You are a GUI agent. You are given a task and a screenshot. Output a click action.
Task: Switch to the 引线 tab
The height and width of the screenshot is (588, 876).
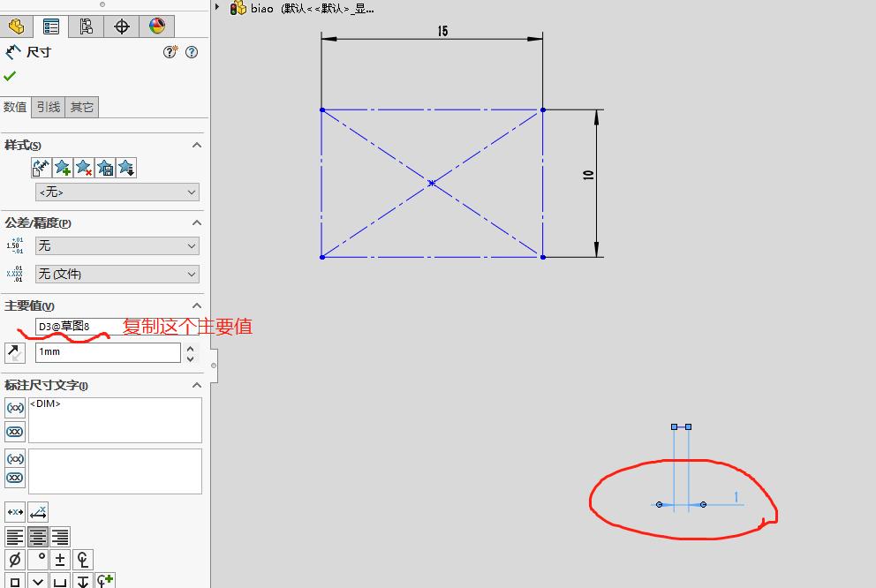[x=49, y=107]
